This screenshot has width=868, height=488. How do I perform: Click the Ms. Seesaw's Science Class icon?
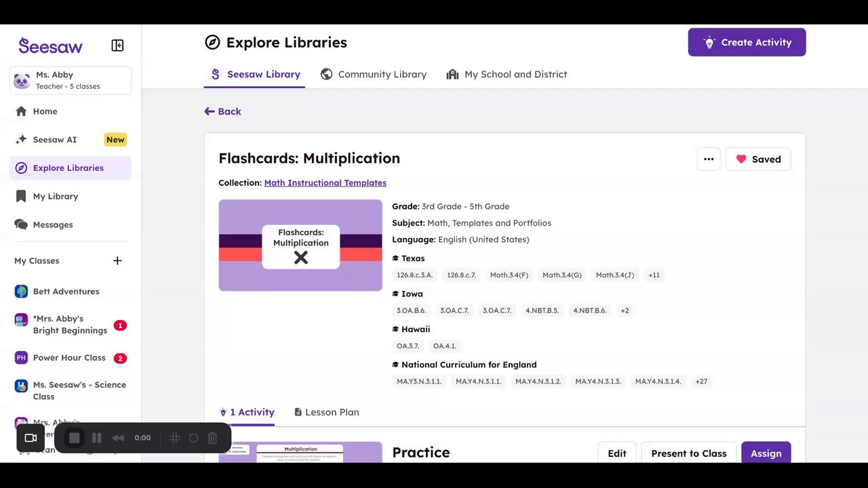[21, 386]
